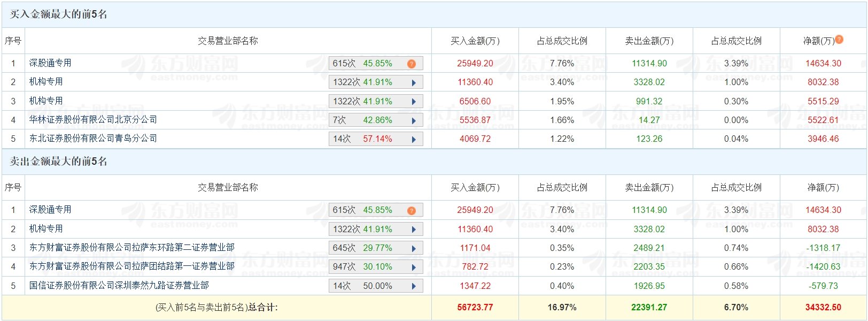Open 国信证券深圳泰然九路证券营业部 link
The width and height of the screenshot is (868, 321).
click(119, 286)
